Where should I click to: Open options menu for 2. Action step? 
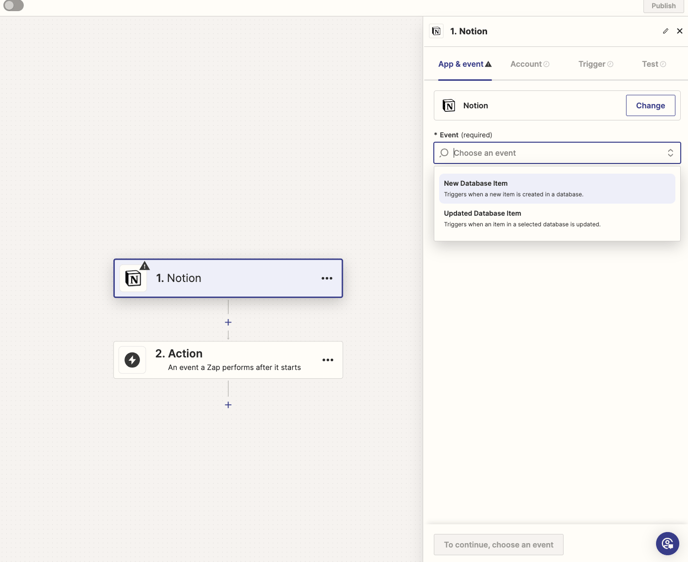click(328, 360)
